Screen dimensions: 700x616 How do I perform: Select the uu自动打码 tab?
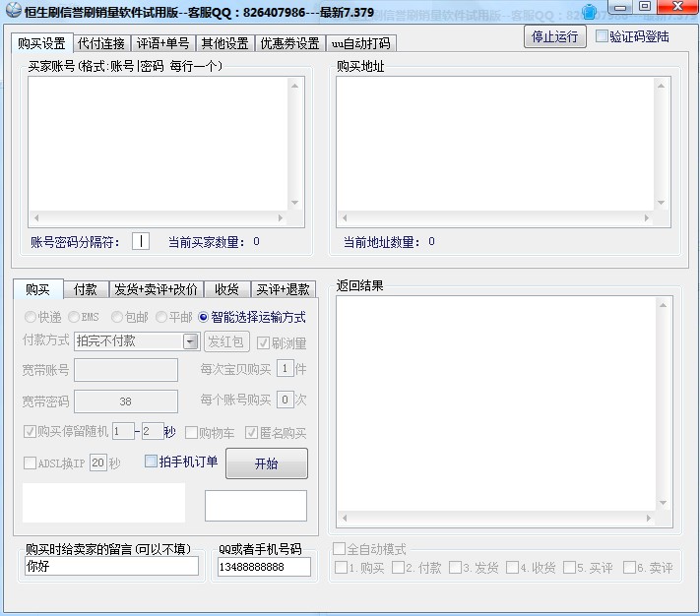tap(360, 43)
